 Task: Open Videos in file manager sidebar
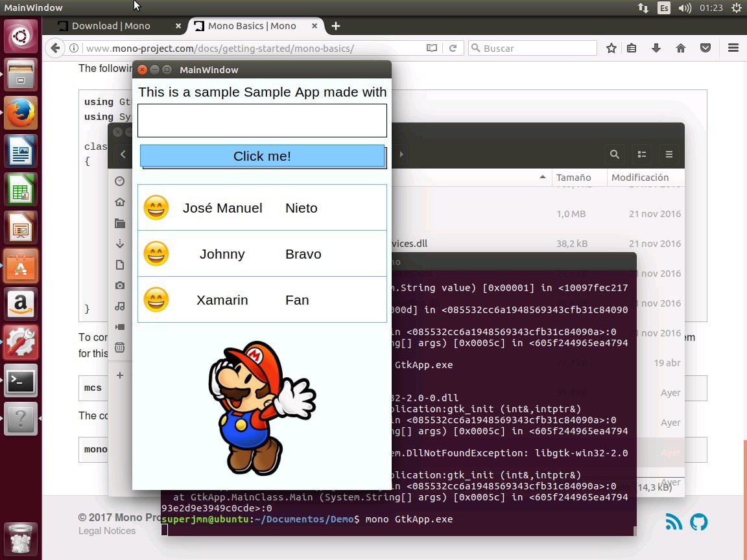(120, 327)
